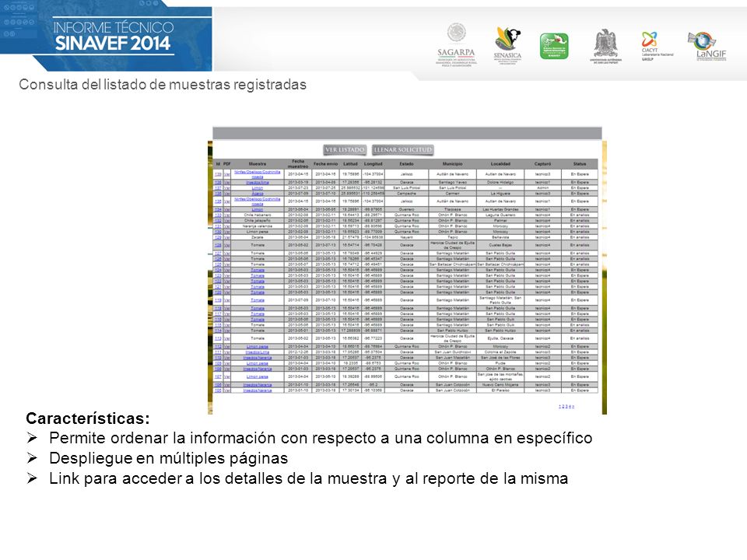Select the 'Chile jalapeño' sample cell

pyautogui.click(x=258, y=220)
